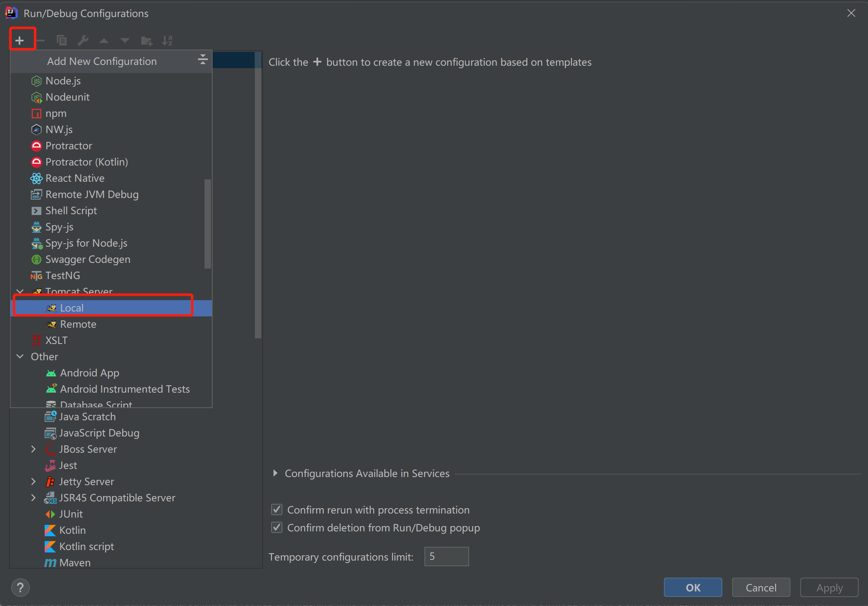
Task: Click the create new folder toolbar icon
Action: 146,40
